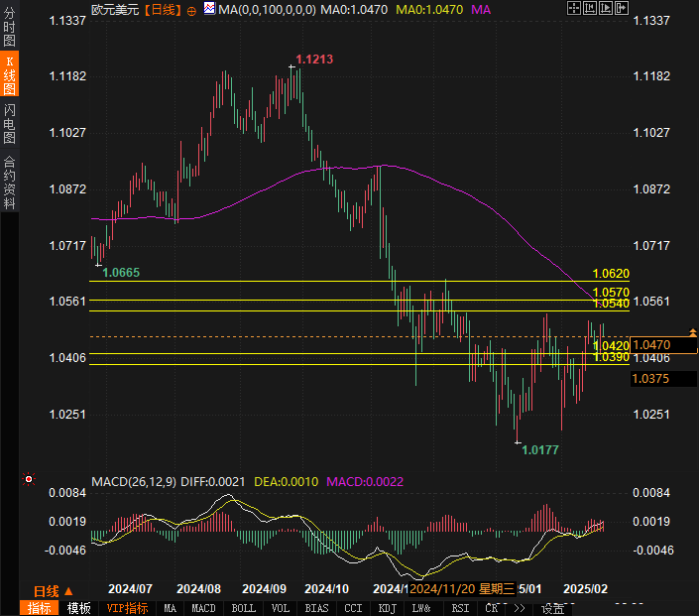Screen dimensions: 699x616
Task: Click the second chart layout icon at top right
Action: tap(588, 9)
